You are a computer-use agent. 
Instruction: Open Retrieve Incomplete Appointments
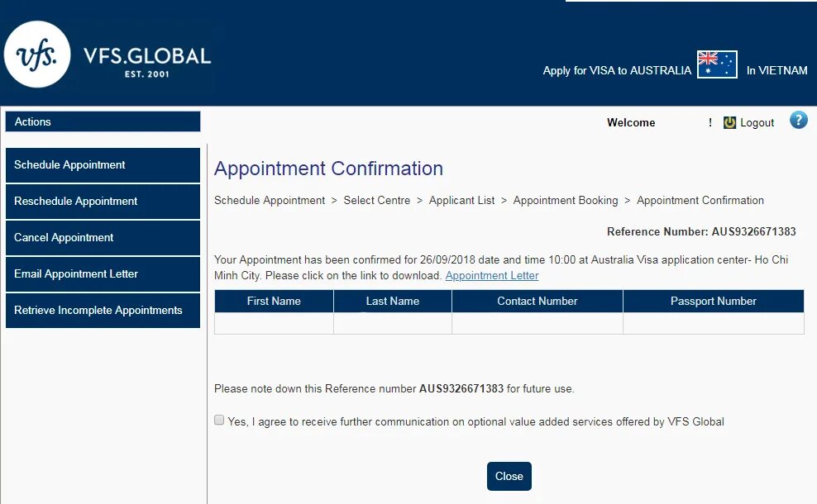(103, 311)
